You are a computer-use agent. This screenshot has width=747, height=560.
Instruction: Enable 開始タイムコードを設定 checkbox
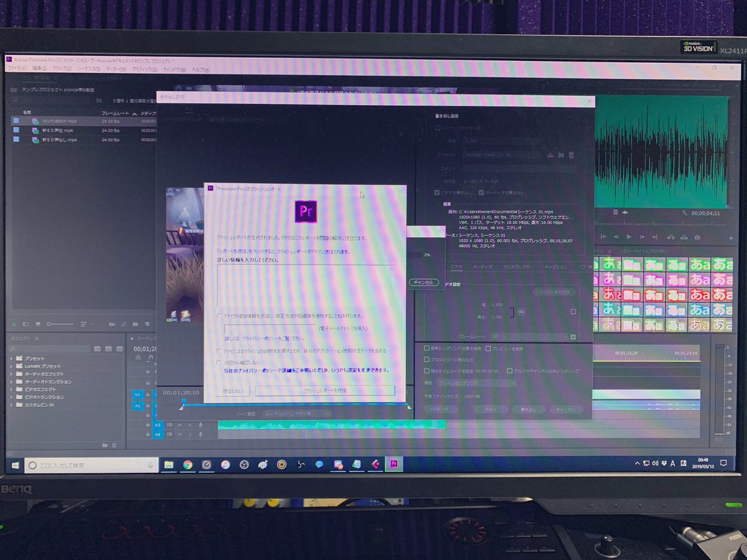point(426,370)
